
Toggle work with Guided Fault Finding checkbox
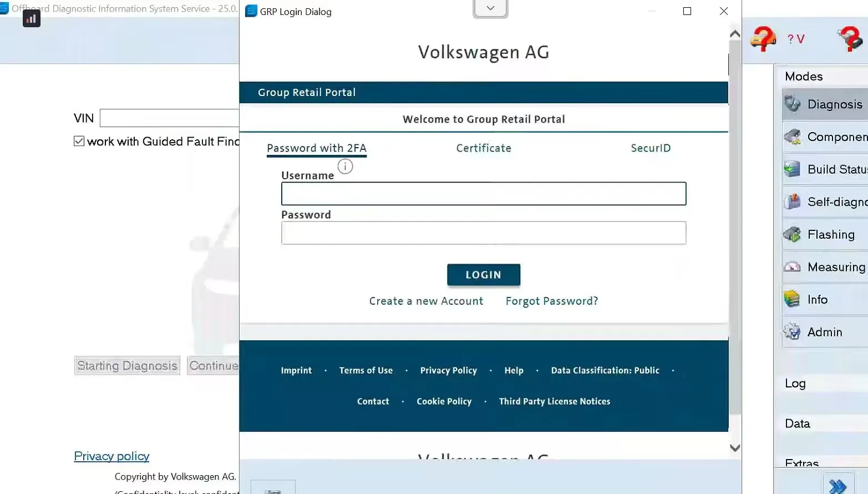79,141
